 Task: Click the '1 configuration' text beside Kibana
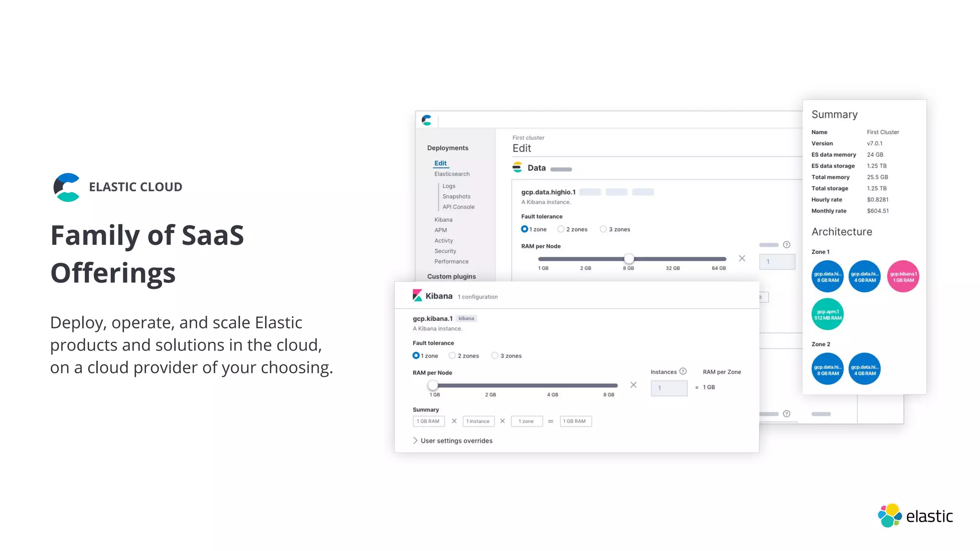[478, 297]
